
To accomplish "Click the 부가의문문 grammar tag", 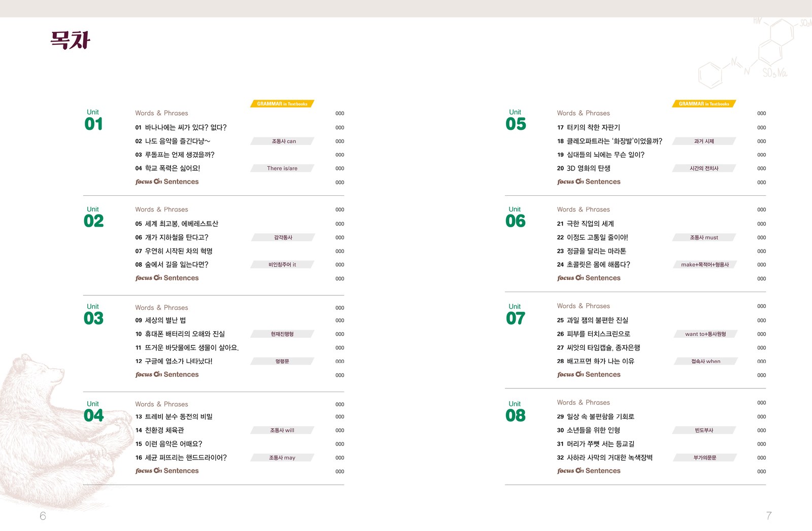I will click(704, 457).
